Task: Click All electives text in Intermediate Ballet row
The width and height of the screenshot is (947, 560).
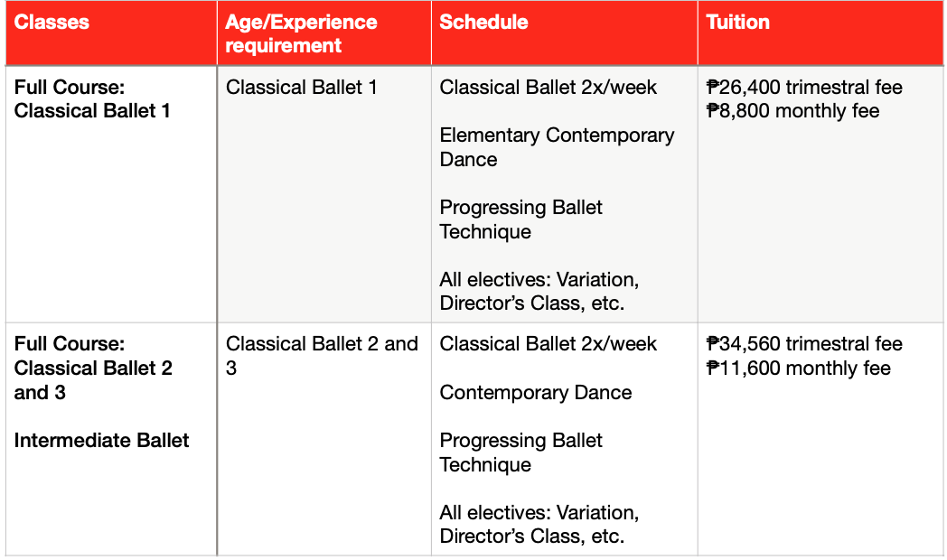Action: click(539, 525)
